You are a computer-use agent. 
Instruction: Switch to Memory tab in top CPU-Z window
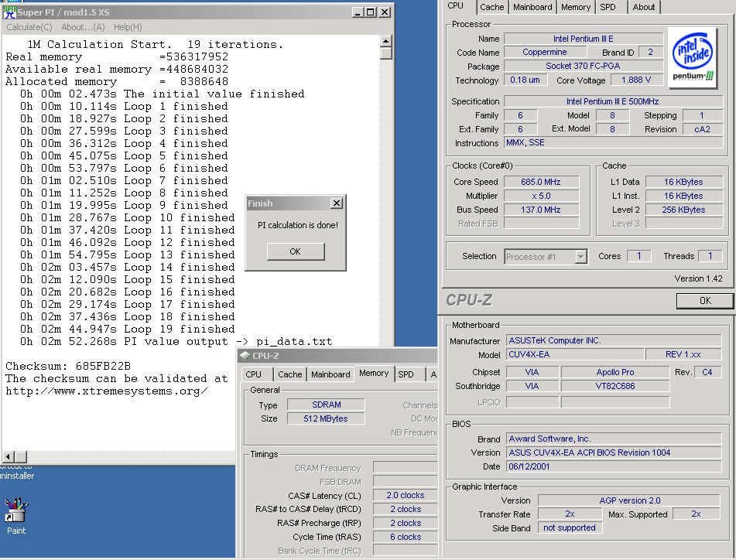click(x=576, y=7)
